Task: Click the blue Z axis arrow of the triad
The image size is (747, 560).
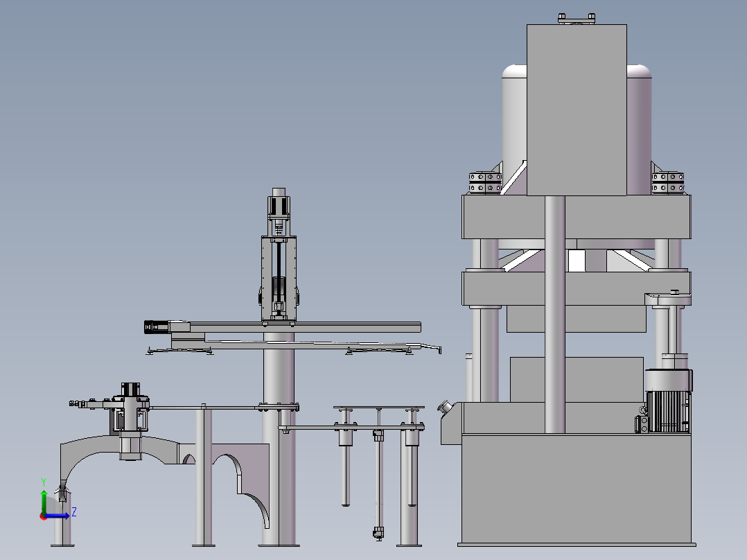Action: pos(59,516)
